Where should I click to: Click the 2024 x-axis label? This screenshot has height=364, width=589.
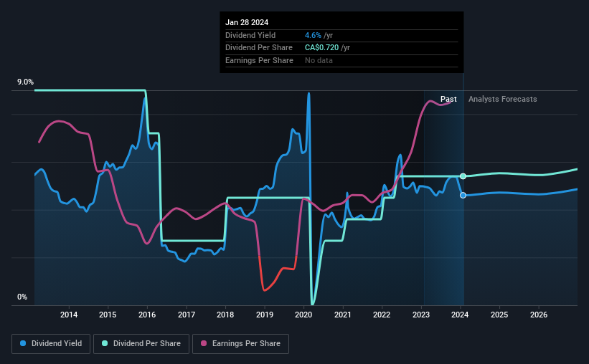460,315
